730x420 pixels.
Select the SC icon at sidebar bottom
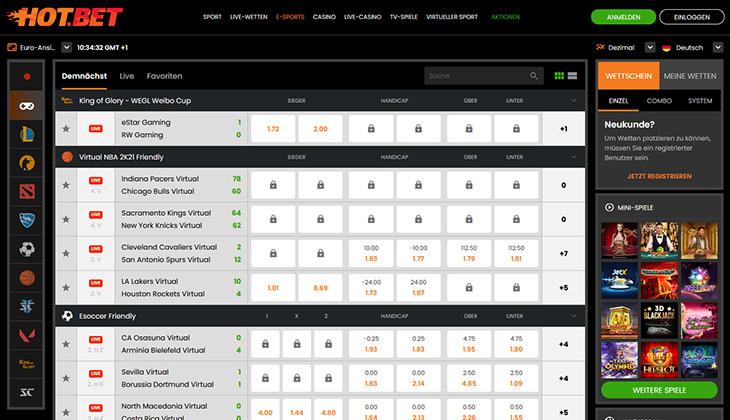(27, 393)
